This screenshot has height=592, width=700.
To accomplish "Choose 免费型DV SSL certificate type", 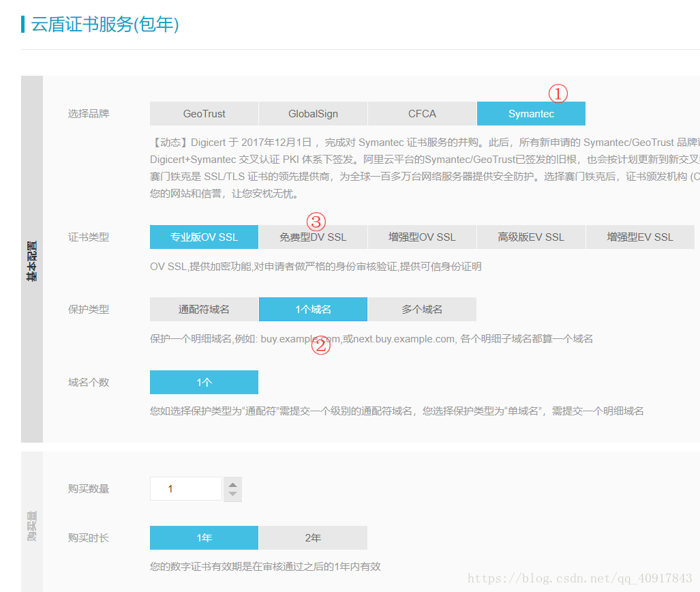I will (x=313, y=237).
